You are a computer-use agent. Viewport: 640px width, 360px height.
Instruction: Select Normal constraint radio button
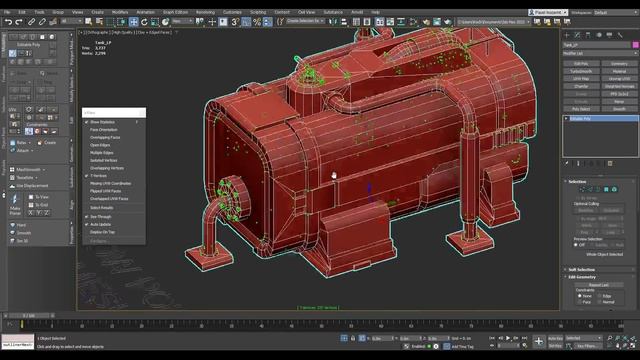[600, 302]
